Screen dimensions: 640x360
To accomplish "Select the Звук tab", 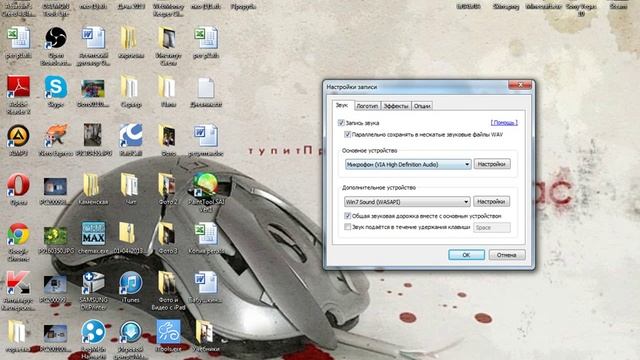I will pyautogui.click(x=342, y=105).
